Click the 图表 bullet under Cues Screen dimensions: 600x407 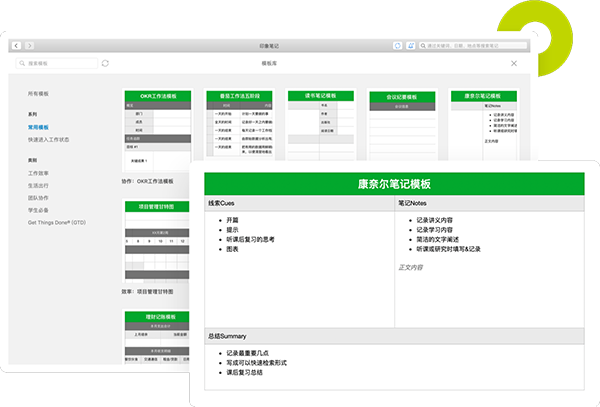[232, 249]
